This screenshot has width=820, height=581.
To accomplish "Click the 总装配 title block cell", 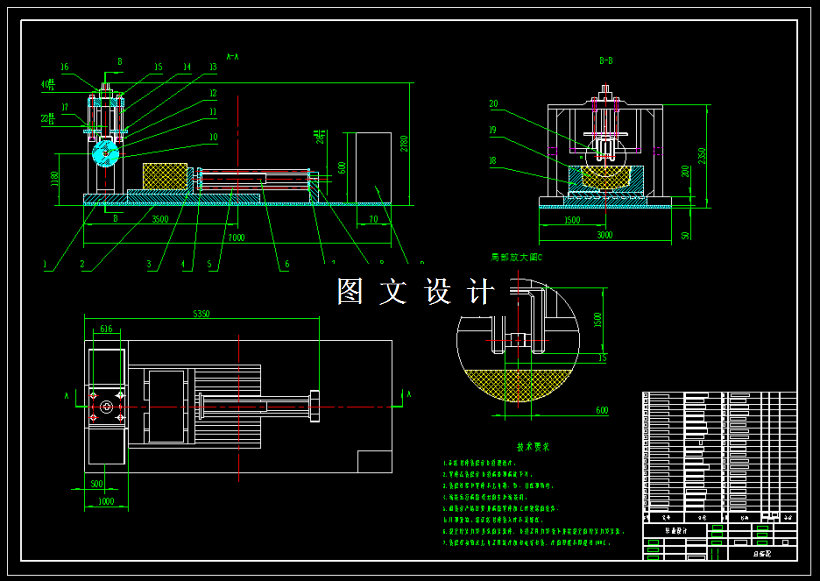I will click(x=762, y=553).
